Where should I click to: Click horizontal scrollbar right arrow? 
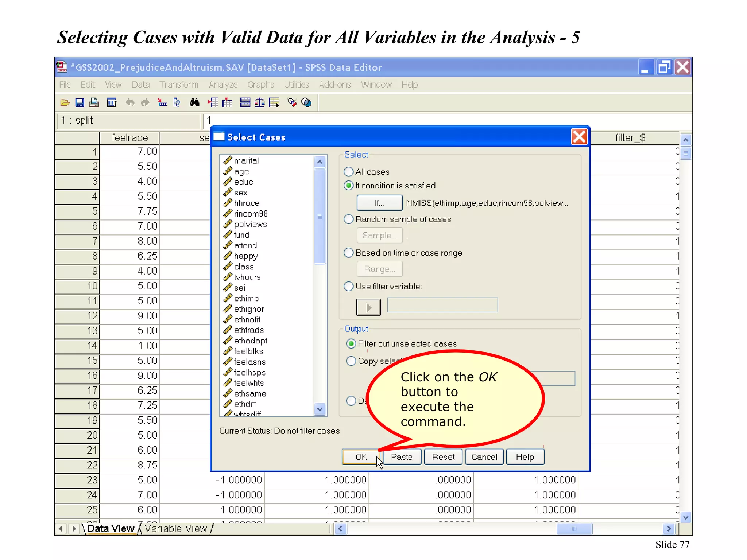(x=669, y=529)
